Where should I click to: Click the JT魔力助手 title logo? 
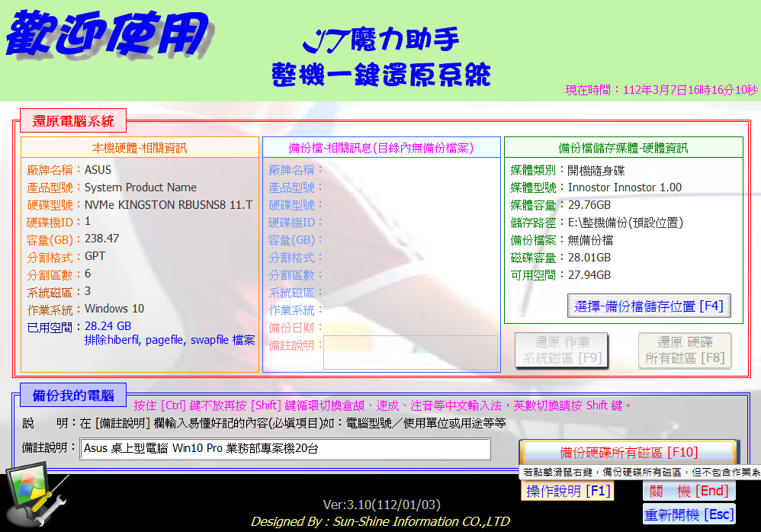coord(380,38)
